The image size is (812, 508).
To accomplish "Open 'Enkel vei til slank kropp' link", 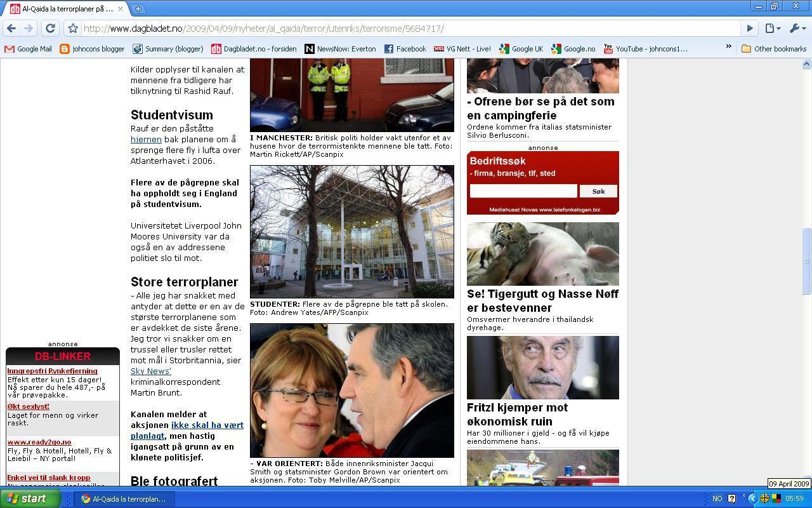I will [48, 478].
